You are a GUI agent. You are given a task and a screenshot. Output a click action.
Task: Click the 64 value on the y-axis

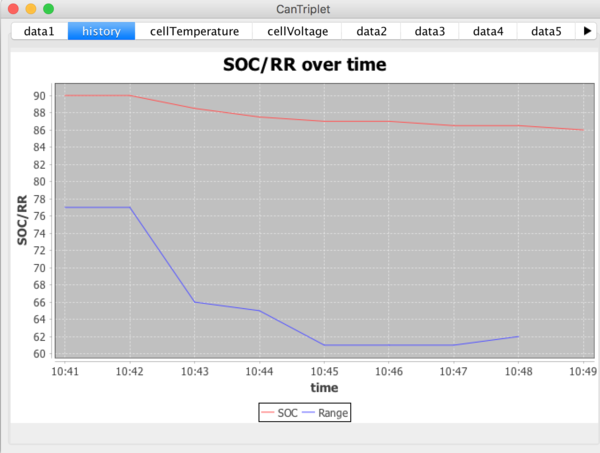pos(39,319)
